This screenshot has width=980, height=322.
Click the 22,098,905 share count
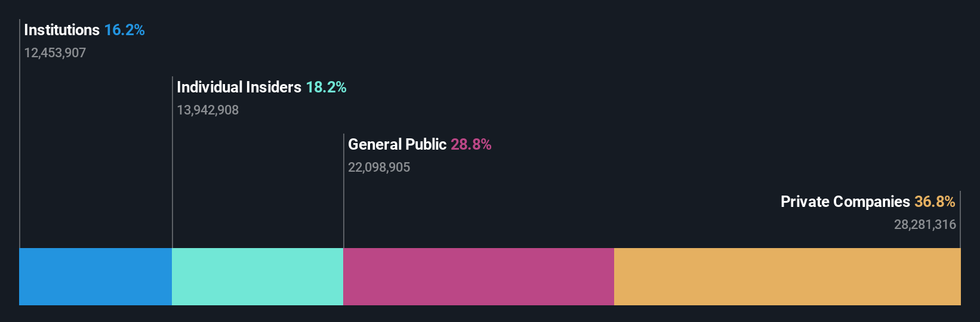379,168
